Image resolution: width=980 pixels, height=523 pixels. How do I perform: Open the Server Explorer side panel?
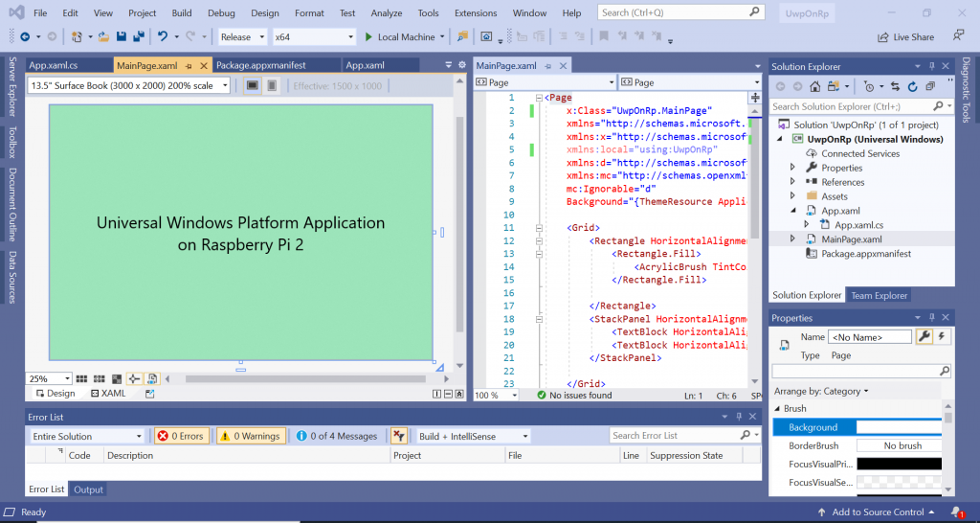click(11, 86)
